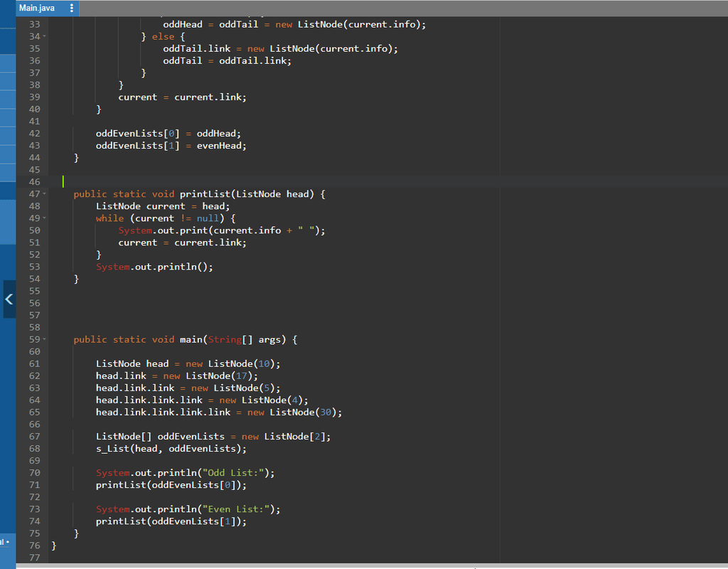Click 'printList(oddEvenLists[1])' on line 74
The height and width of the screenshot is (569, 728).
(x=168, y=521)
